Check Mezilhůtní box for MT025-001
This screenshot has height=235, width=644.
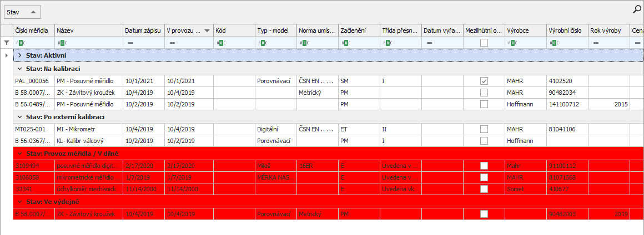tap(484, 129)
